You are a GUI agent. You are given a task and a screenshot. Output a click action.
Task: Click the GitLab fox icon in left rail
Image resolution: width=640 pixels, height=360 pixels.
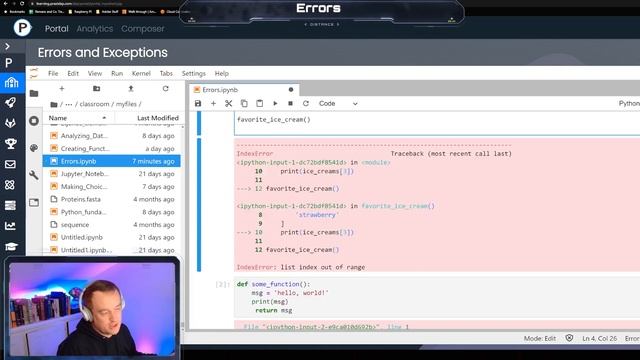point(11,123)
